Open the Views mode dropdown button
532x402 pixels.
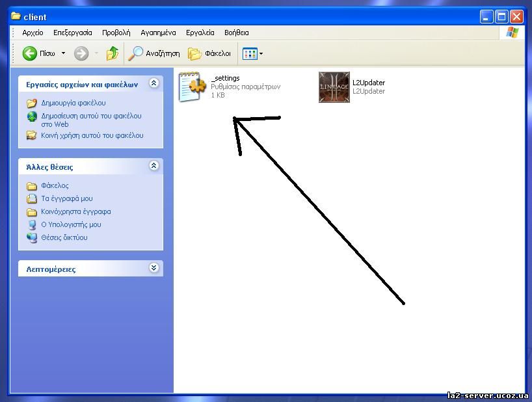click(253, 53)
